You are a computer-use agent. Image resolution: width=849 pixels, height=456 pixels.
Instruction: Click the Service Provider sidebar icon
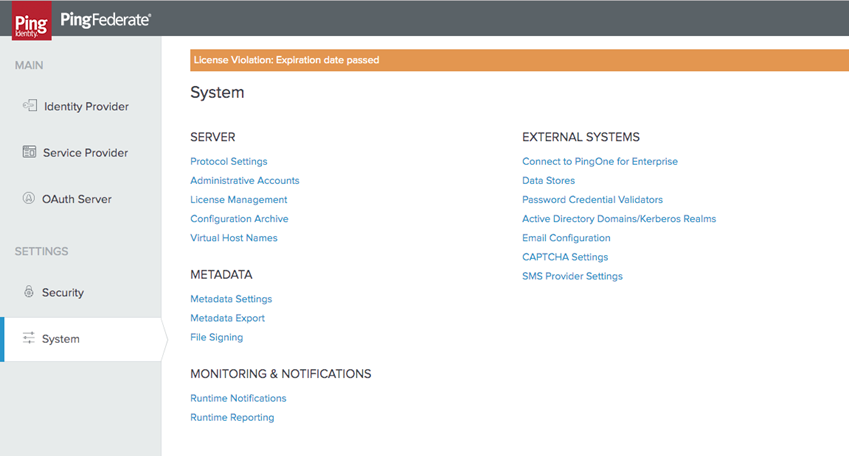[29, 152]
